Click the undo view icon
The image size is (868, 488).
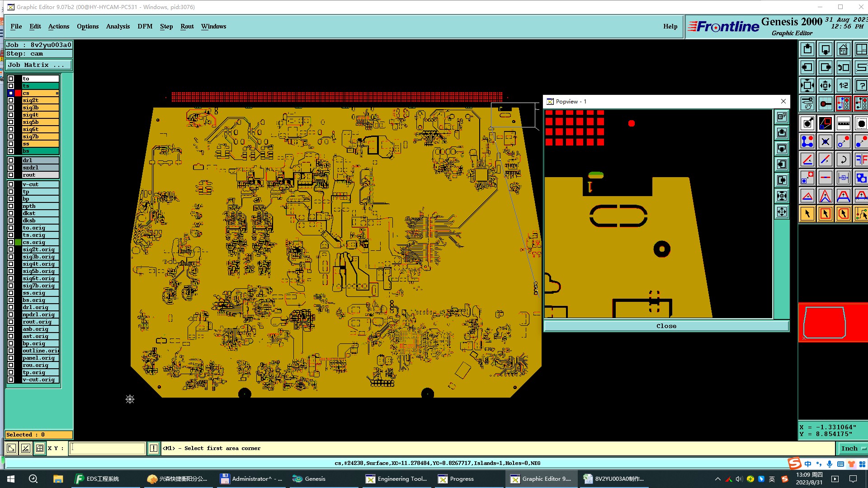tap(843, 67)
